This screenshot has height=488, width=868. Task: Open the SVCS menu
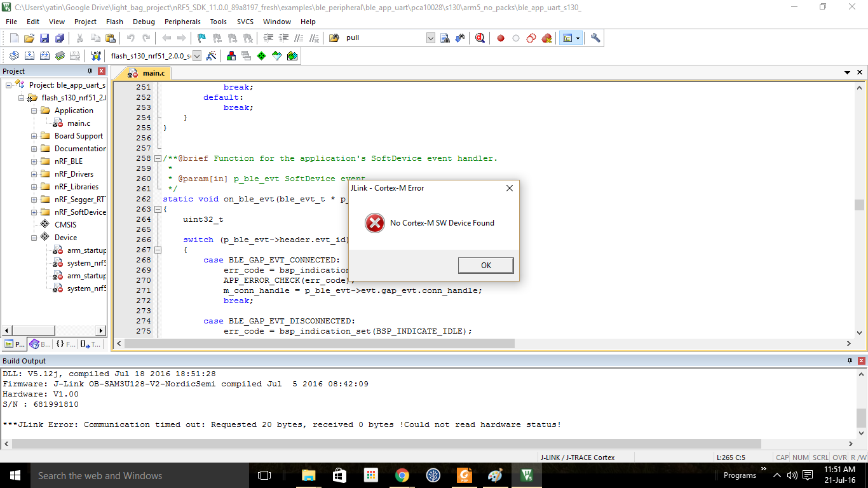coord(245,22)
